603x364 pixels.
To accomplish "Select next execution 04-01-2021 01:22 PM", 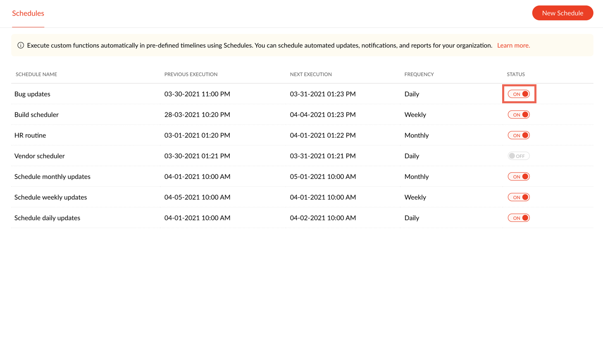I will click(323, 136).
